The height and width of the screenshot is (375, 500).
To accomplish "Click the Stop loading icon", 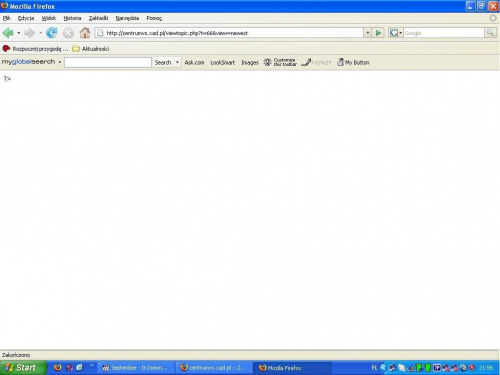I will (x=68, y=33).
